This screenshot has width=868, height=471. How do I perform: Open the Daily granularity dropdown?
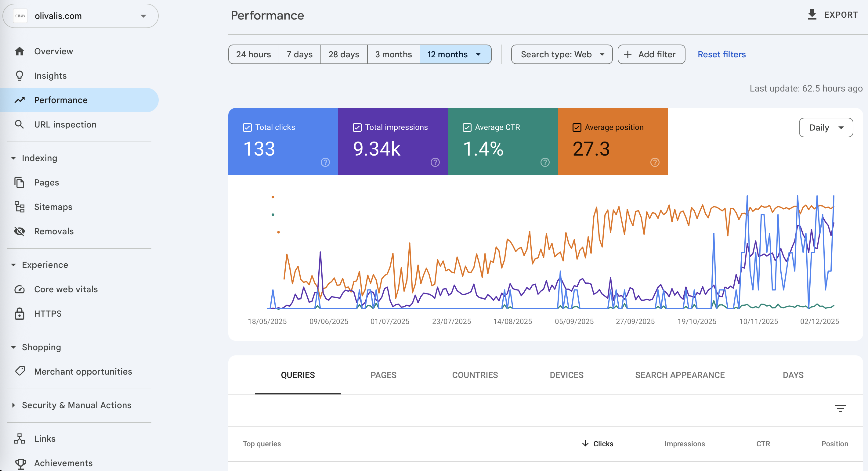coord(826,127)
